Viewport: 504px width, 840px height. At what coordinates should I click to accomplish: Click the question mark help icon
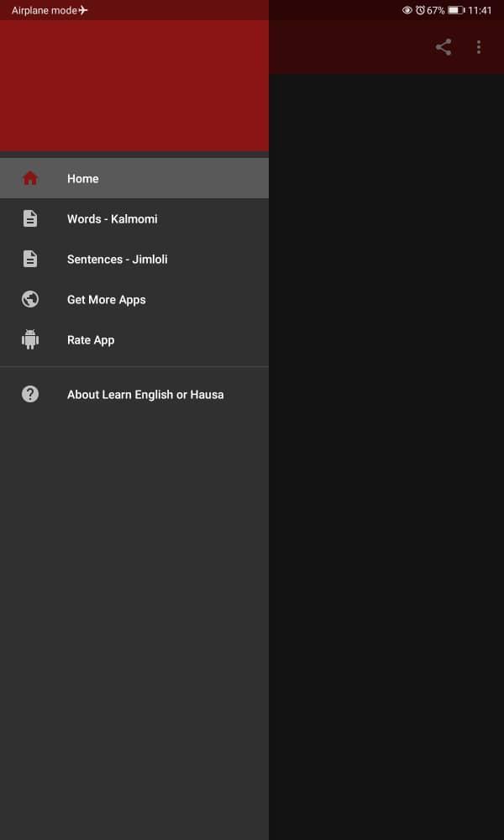30,394
